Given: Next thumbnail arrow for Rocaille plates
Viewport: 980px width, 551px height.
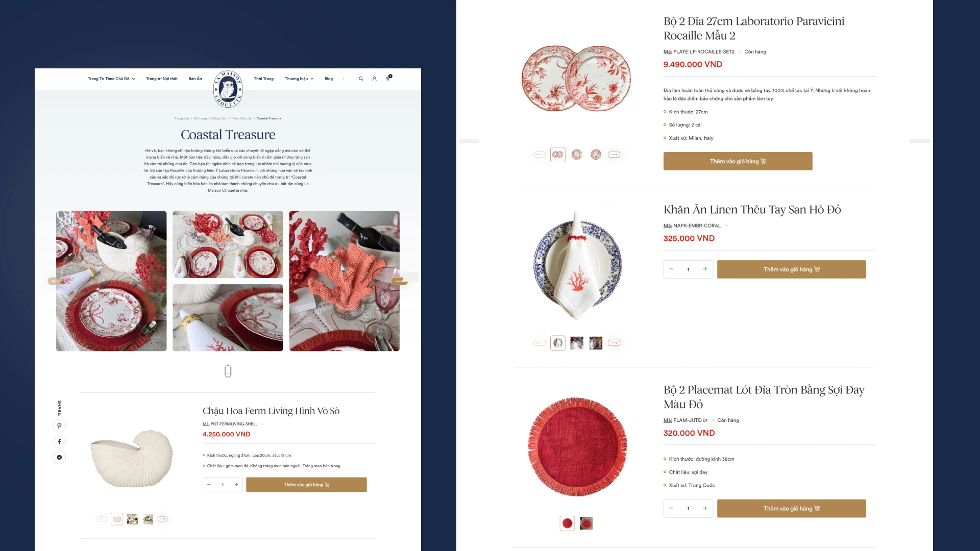Looking at the screenshot, I should (614, 155).
